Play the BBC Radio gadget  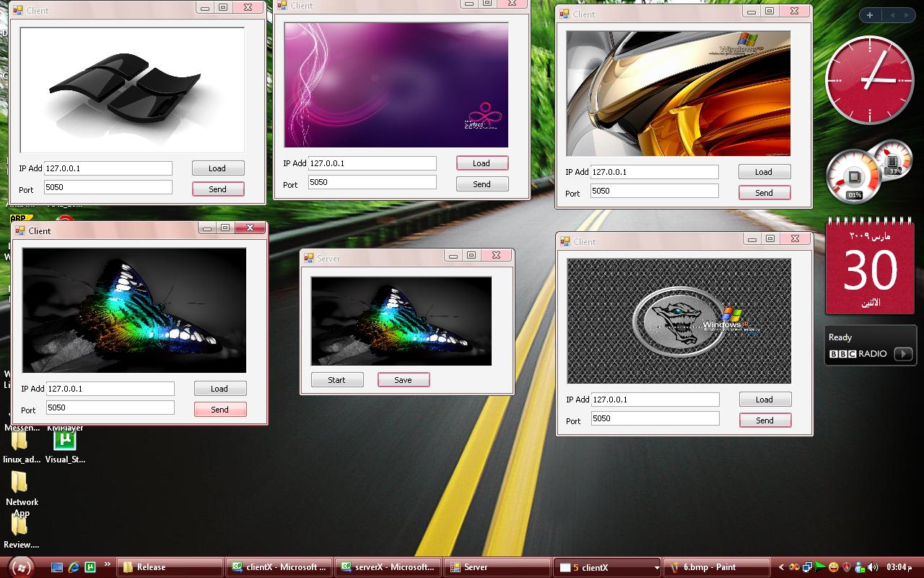coord(903,353)
